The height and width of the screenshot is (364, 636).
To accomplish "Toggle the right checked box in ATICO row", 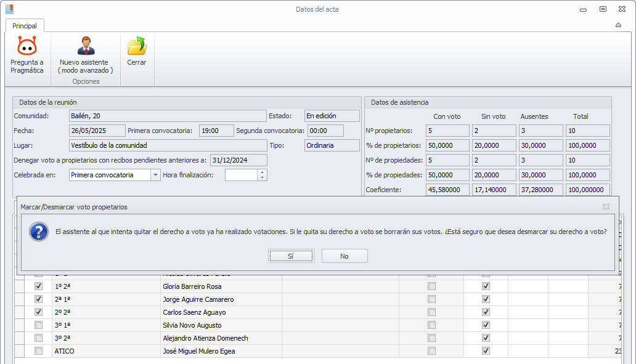I will click(x=486, y=351).
